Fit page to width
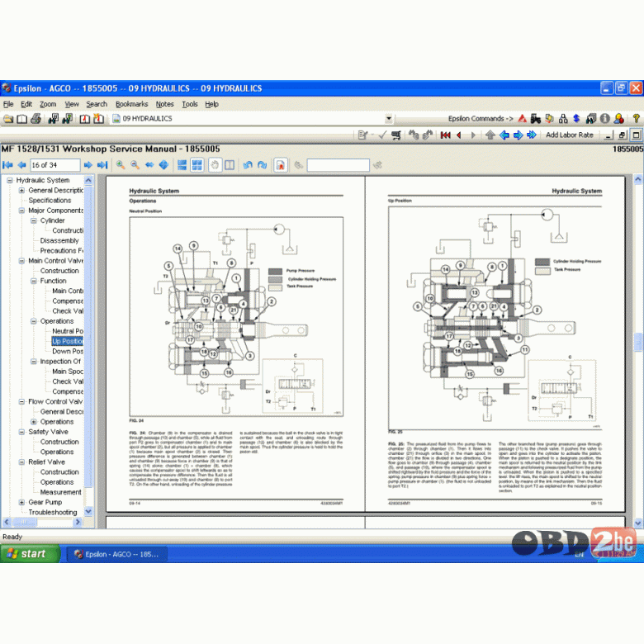 point(149,165)
